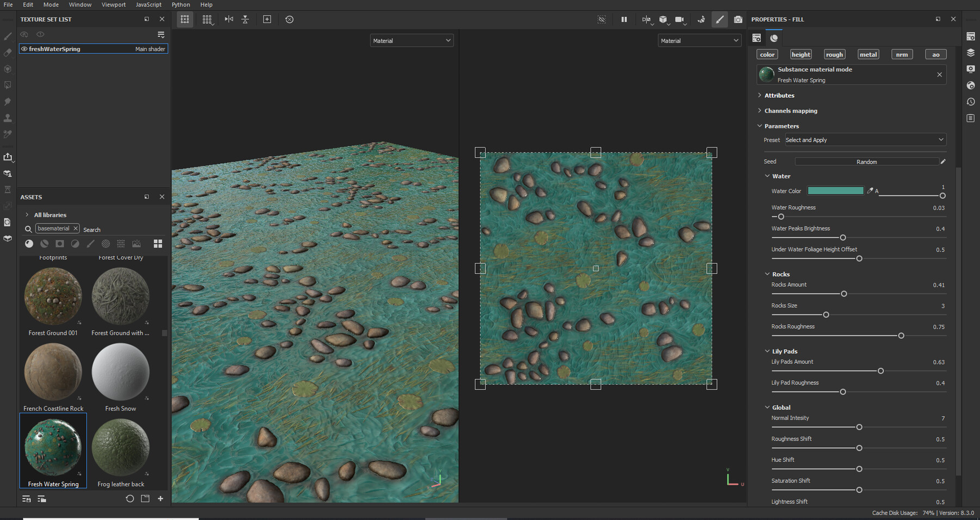980x520 pixels.
Task: Select the Clone Stamp tool
Action: click(x=8, y=117)
